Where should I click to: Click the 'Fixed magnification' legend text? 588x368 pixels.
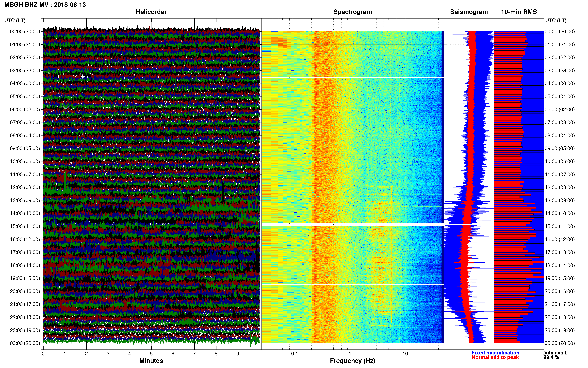pos(495,353)
